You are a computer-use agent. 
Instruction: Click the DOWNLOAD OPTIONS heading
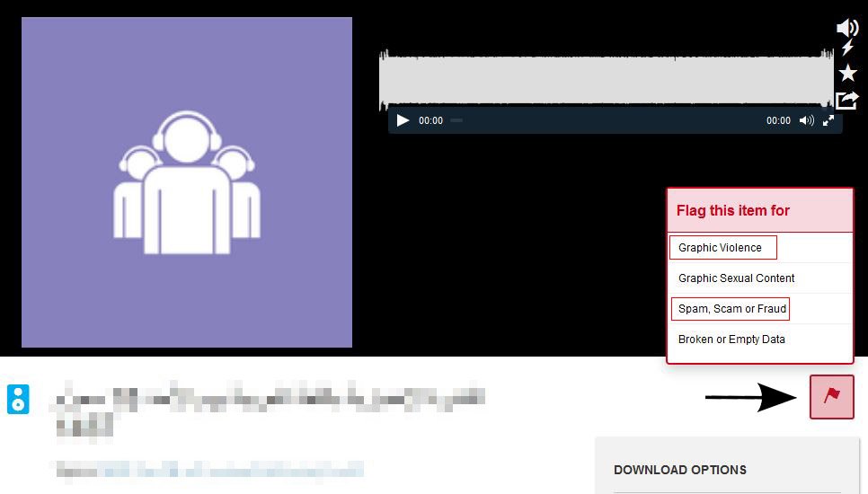680,470
